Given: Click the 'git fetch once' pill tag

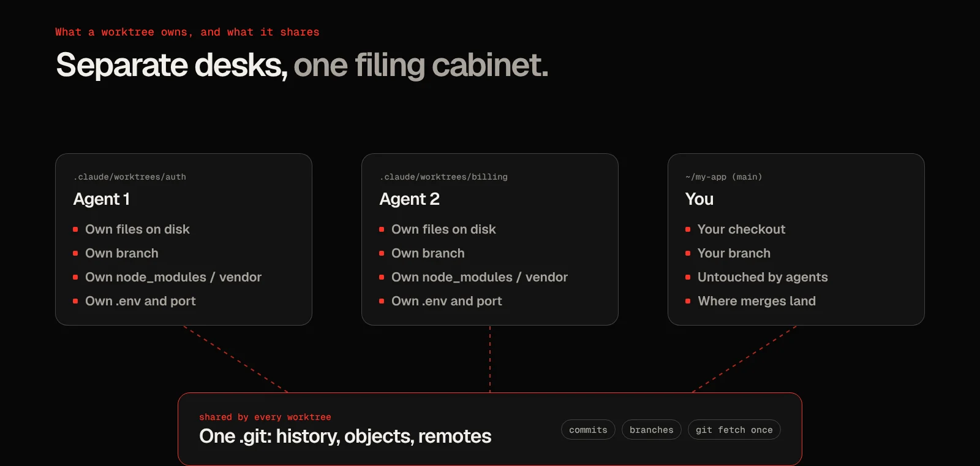Looking at the screenshot, I should (734, 430).
